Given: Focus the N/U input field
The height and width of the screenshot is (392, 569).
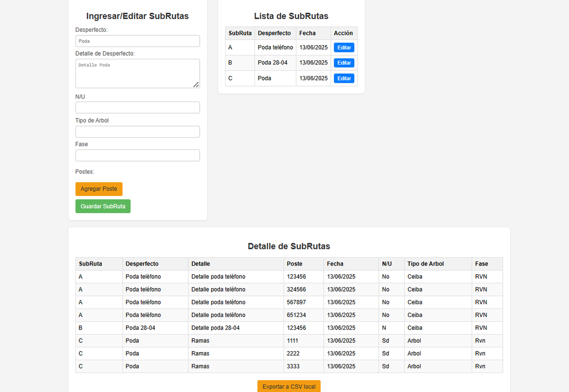Looking at the screenshot, I should 137,107.
